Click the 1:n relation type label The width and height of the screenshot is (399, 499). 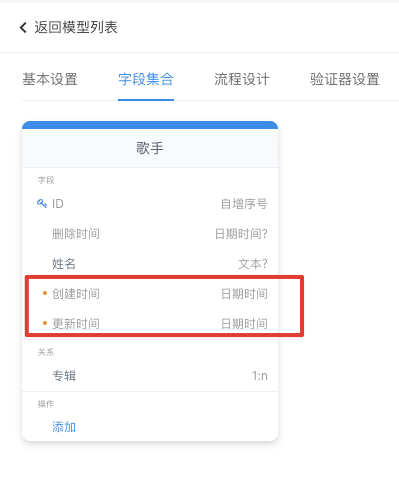260,376
